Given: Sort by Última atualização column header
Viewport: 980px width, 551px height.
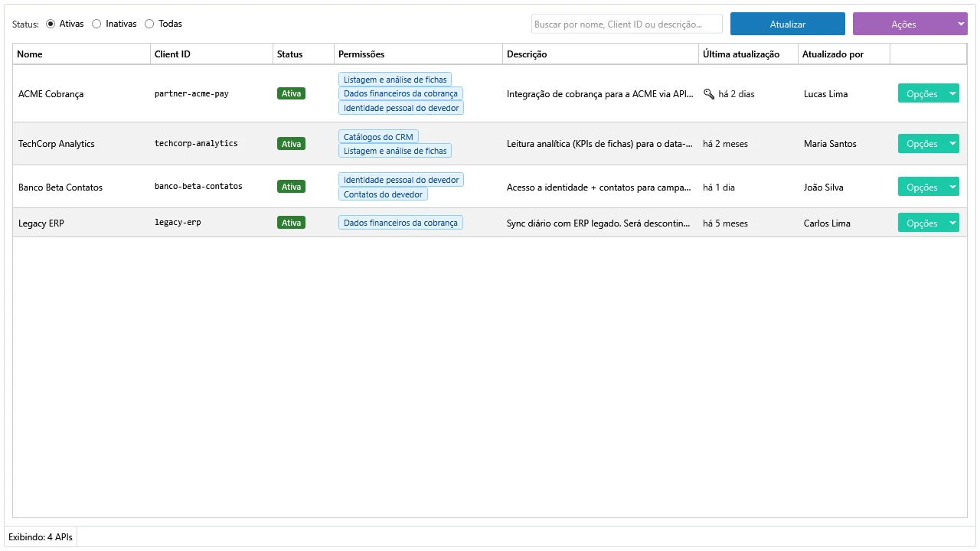Looking at the screenshot, I should (749, 54).
